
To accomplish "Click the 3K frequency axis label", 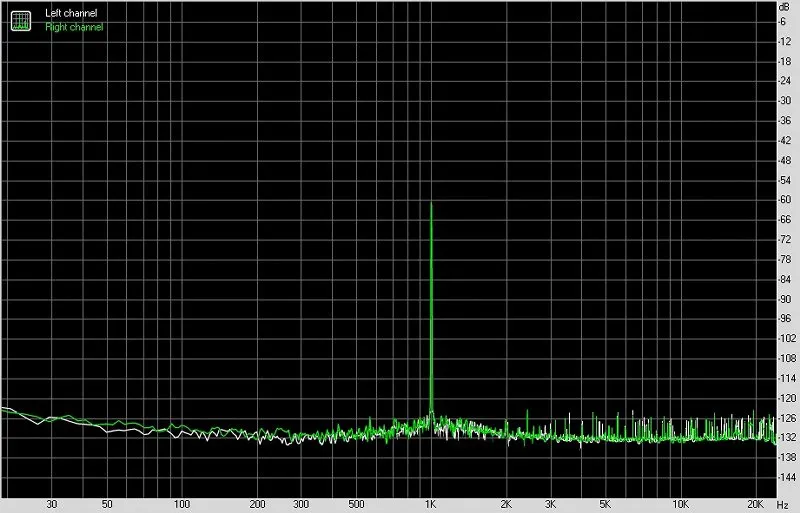I will coord(550,504).
